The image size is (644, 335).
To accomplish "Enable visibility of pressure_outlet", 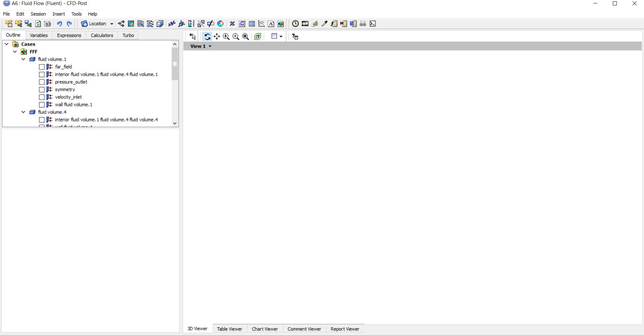I will click(x=42, y=82).
